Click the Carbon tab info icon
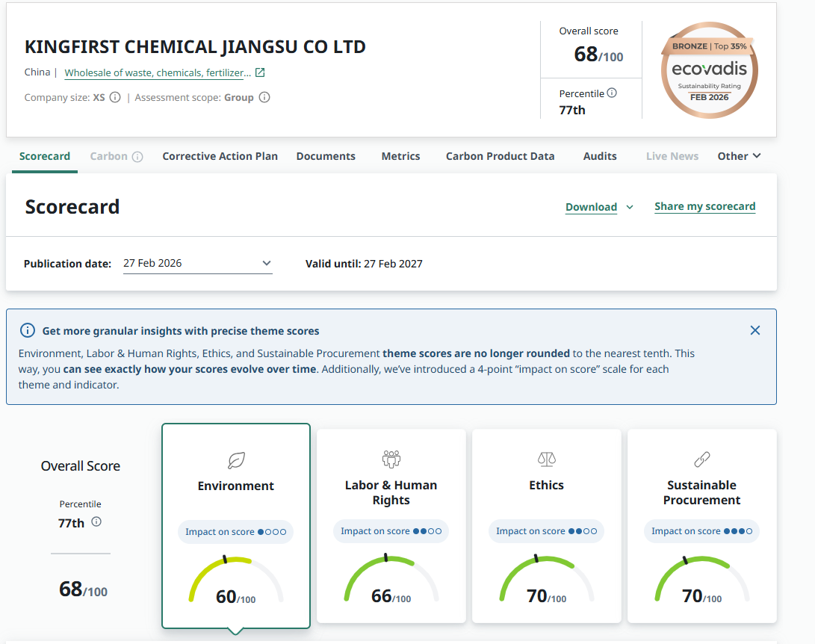 click(x=137, y=157)
